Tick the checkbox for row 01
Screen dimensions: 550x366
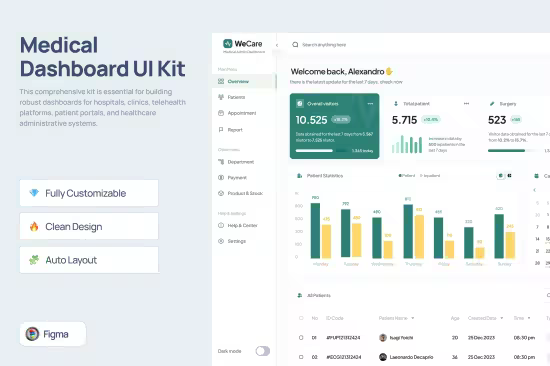301,338
